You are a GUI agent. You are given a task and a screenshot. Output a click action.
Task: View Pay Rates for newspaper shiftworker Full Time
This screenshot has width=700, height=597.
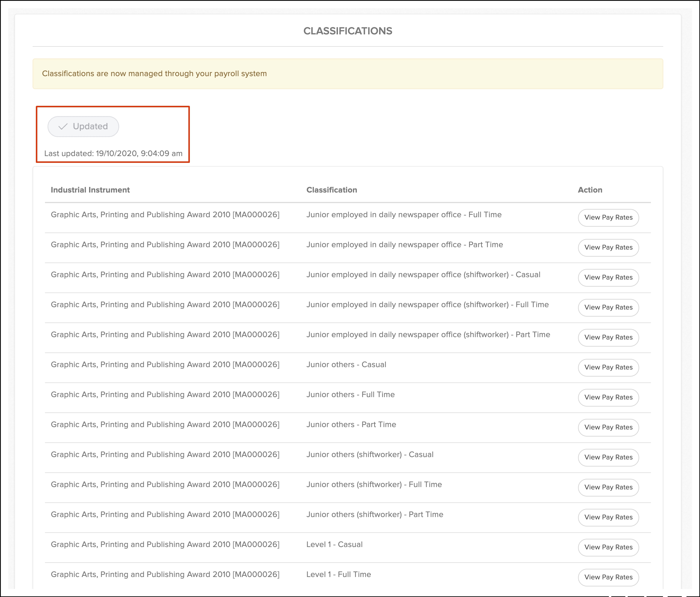pos(608,307)
